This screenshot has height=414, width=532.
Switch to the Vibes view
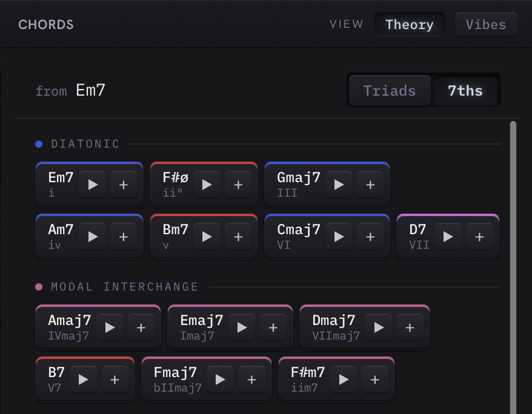pos(486,24)
